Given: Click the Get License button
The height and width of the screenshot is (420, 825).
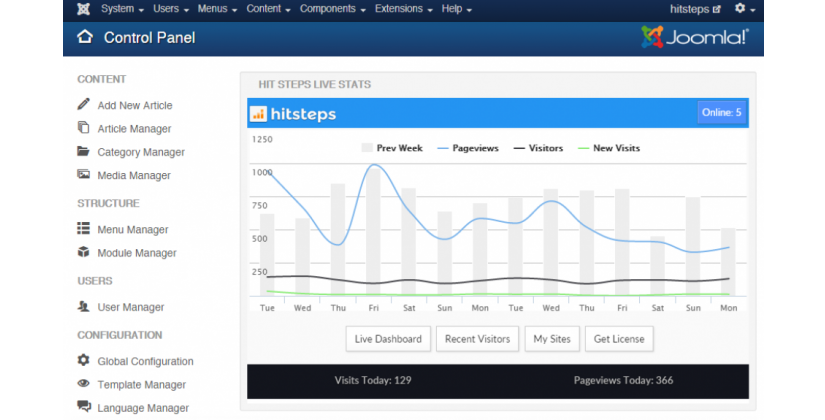Looking at the screenshot, I should click(619, 339).
